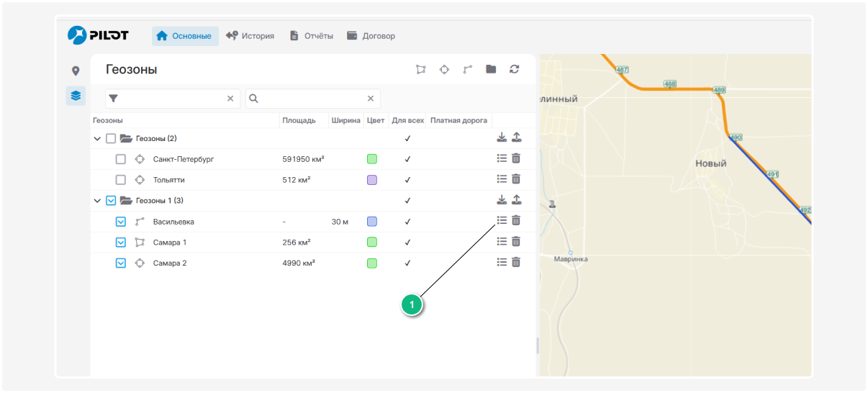Click the Самара 1 color swatch
868x393 pixels.
(372, 243)
